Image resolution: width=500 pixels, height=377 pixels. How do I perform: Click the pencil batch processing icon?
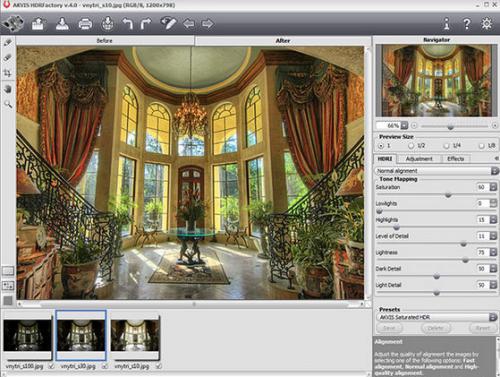[168, 23]
